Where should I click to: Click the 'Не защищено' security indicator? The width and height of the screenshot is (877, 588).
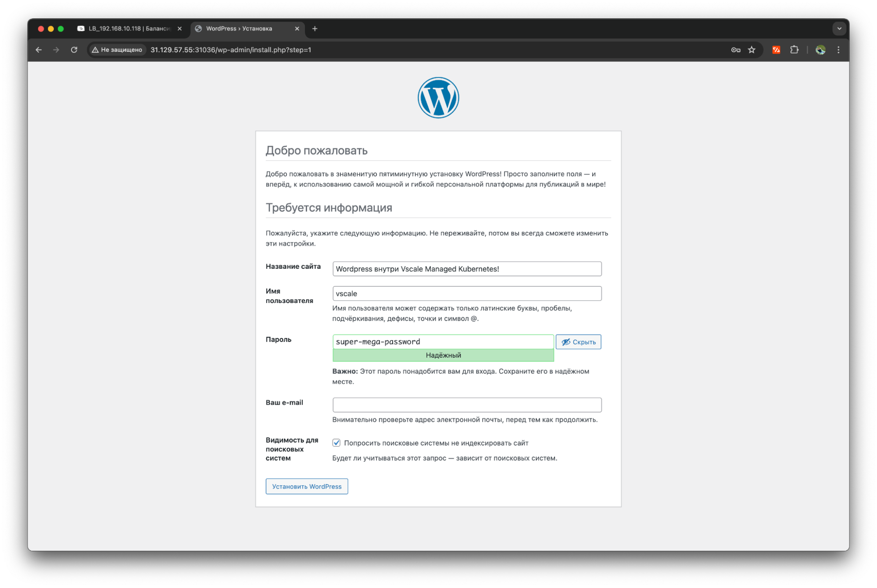(117, 50)
